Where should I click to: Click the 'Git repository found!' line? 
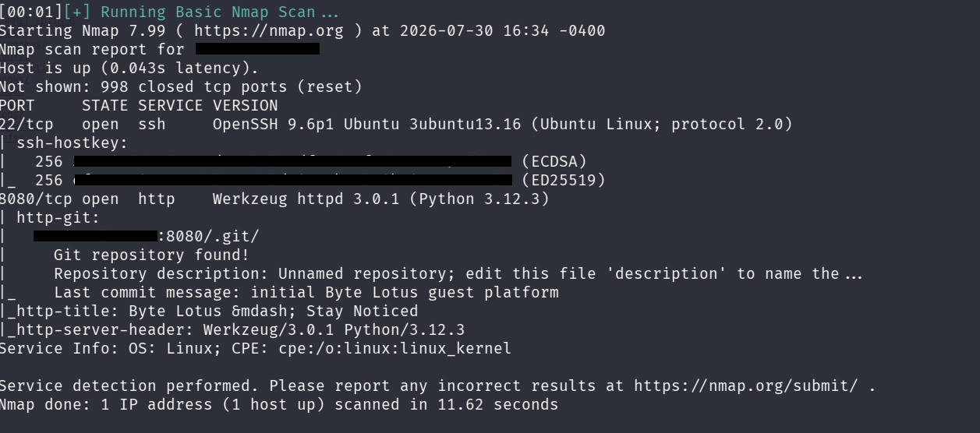tap(152, 255)
